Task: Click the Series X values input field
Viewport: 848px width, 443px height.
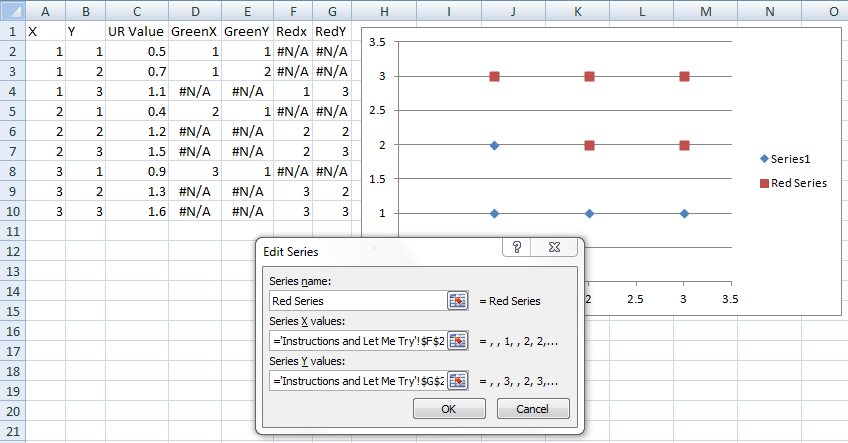Action: pos(358,341)
